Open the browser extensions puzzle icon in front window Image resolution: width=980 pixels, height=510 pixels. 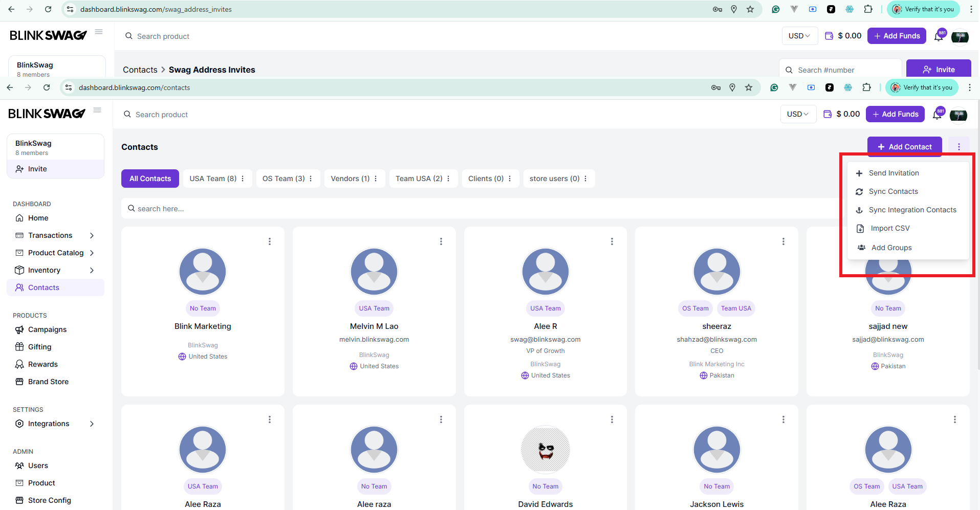coord(866,87)
